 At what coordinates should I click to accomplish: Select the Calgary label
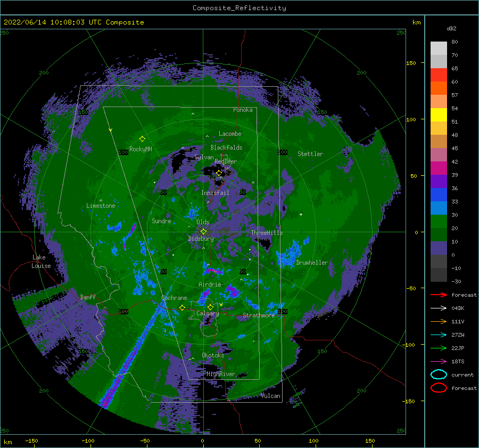208,313
